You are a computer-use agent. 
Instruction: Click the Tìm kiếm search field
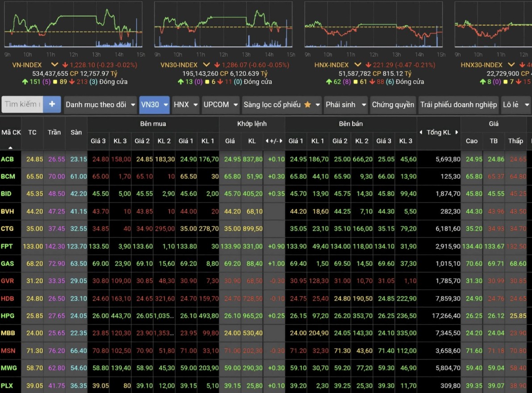point(22,104)
